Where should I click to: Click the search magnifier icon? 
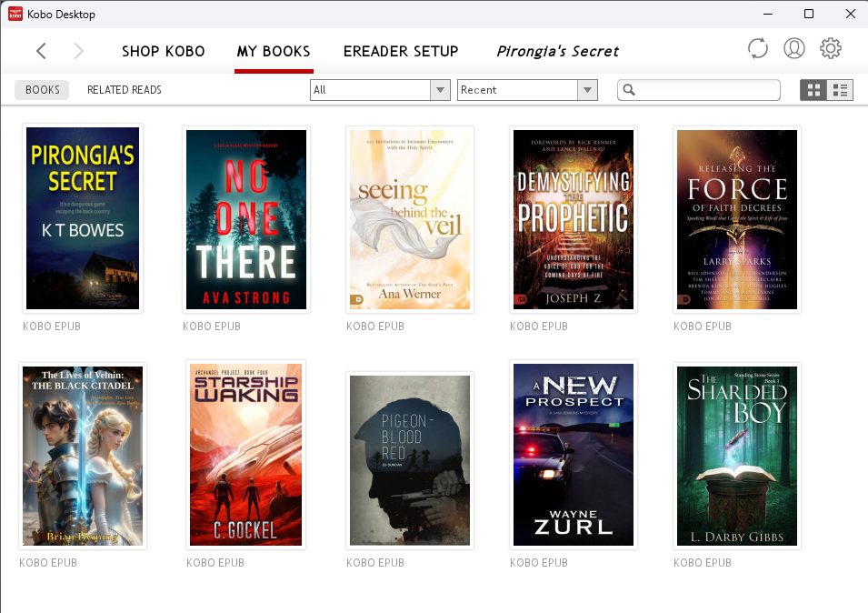629,89
